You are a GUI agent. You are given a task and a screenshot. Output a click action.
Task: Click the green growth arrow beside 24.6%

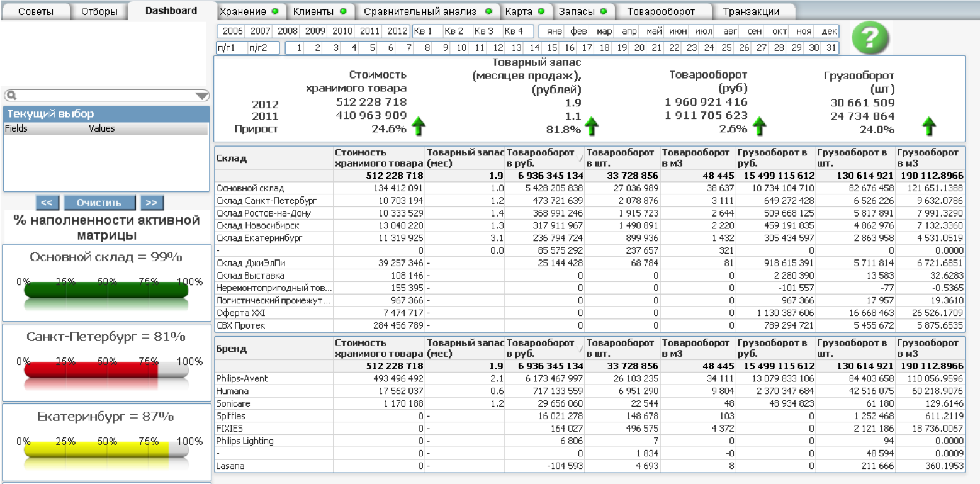pyautogui.click(x=419, y=127)
